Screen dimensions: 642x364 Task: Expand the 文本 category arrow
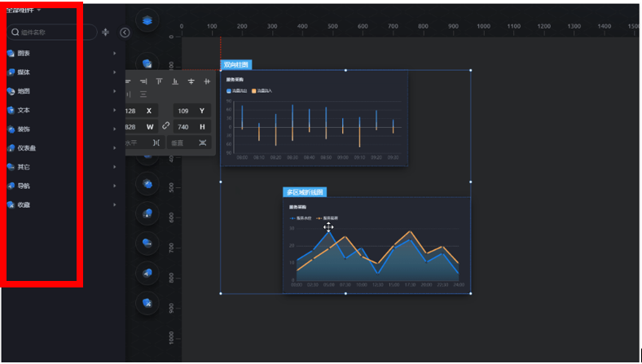(115, 110)
